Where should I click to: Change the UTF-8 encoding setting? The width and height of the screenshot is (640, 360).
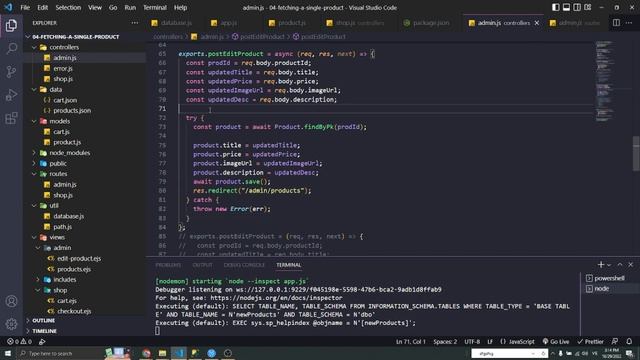(x=472, y=342)
